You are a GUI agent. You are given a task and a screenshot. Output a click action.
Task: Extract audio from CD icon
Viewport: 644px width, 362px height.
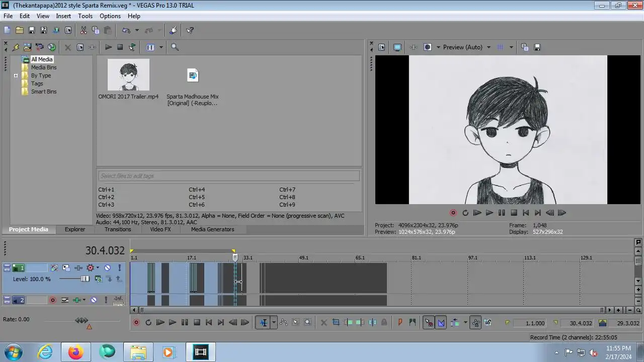(51, 47)
